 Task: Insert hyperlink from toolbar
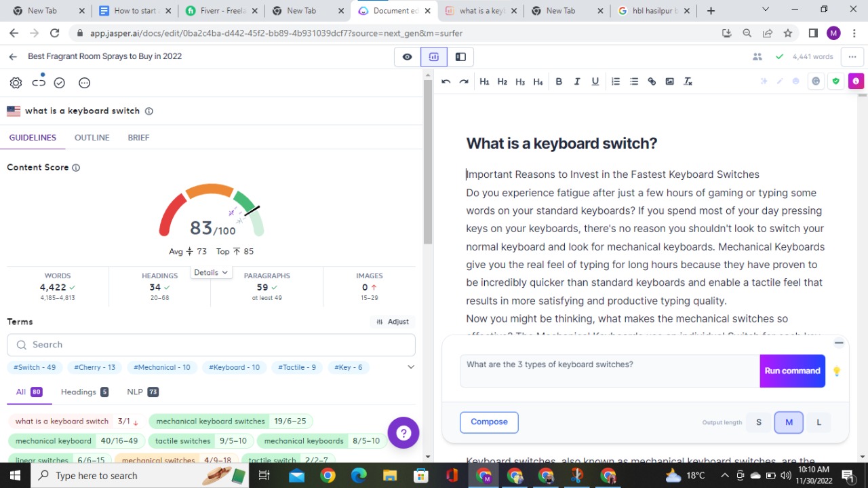pos(652,81)
